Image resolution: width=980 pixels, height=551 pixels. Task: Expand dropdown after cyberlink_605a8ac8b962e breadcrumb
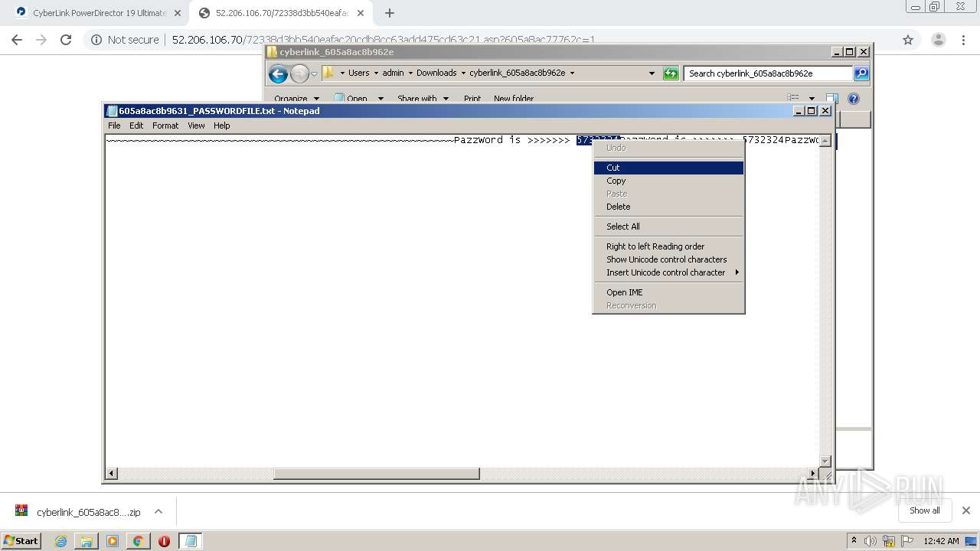point(572,73)
